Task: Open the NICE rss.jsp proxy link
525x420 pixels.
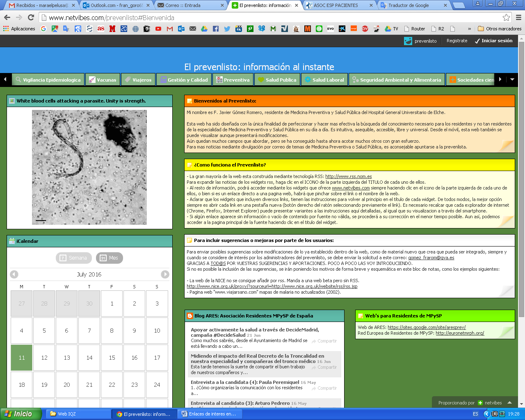Action: pos(272,286)
